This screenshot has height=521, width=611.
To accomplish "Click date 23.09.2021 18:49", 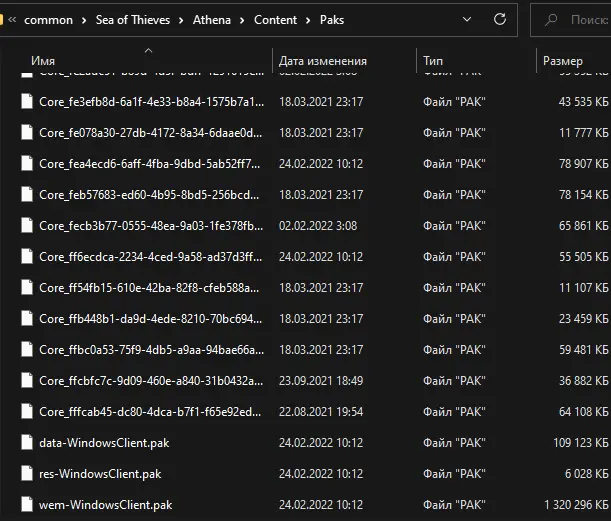I will coord(321,381).
